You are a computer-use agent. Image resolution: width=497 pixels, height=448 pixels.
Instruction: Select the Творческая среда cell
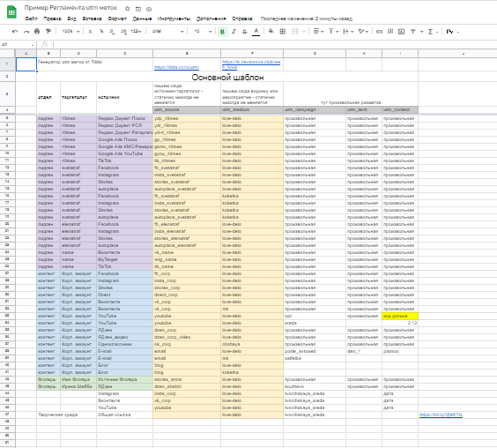point(67,414)
